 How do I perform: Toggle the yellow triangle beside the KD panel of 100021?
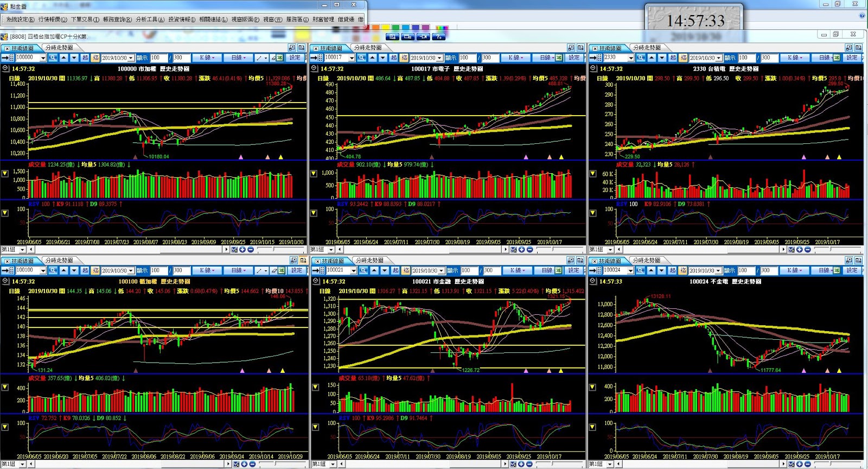[x=315, y=427]
